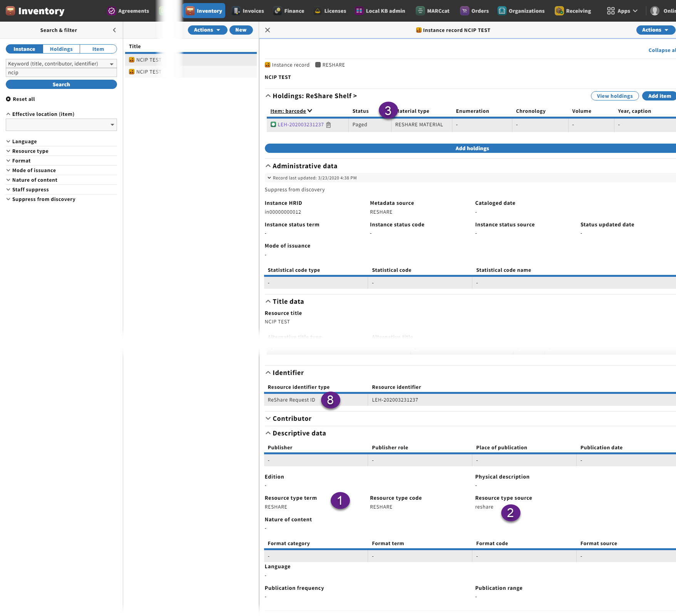Open the Inventory app in the navigation bar
The image size is (676, 616).
point(204,11)
